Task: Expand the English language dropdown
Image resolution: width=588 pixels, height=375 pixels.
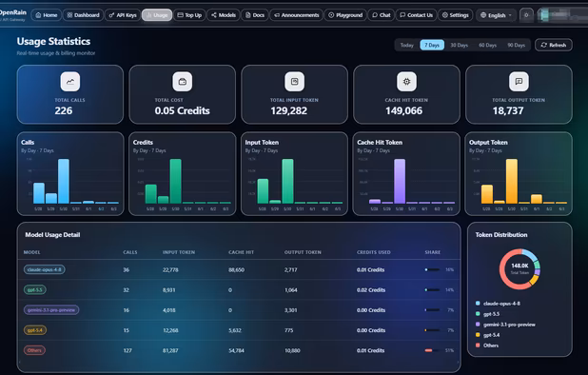Action: click(x=496, y=15)
